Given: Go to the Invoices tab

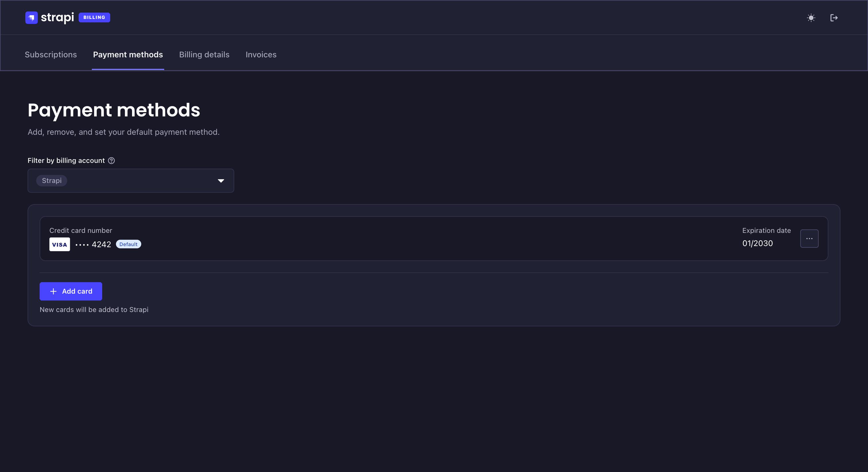Looking at the screenshot, I should tap(261, 54).
